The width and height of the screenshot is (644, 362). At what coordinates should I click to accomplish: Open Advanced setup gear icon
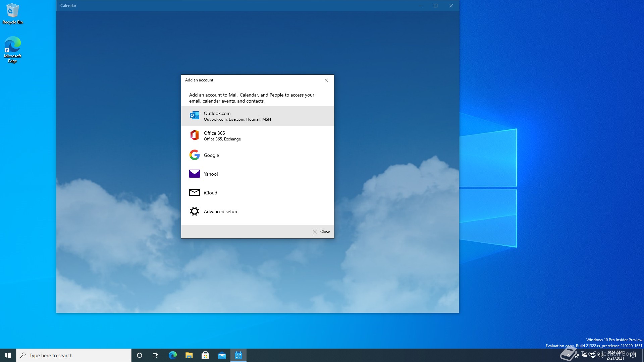tap(195, 211)
